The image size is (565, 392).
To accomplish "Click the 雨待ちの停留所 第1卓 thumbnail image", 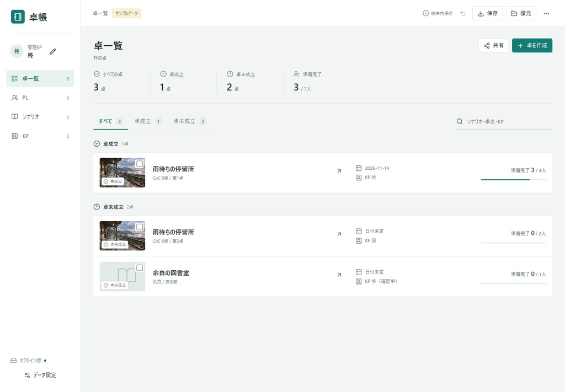I will [122, 173].
